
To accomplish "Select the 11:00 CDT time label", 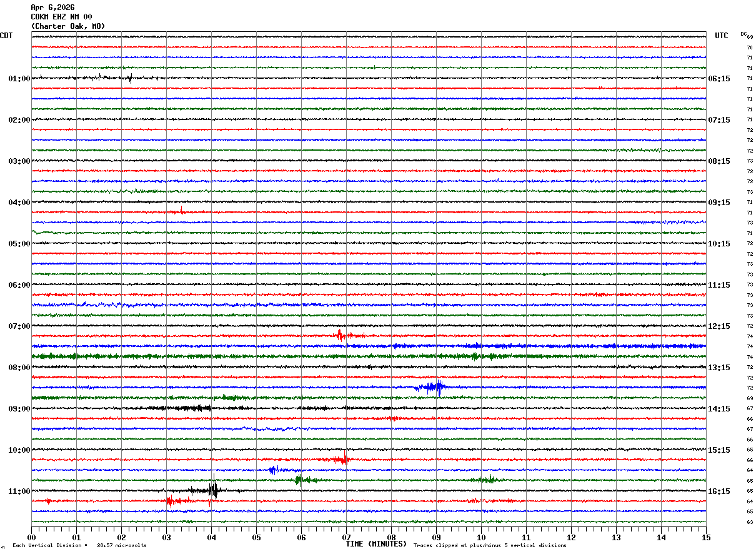I will coord(19,491).
